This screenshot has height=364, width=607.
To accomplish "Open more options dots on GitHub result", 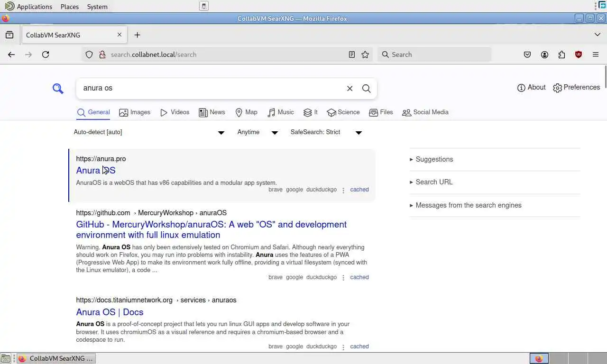I will (343, 278).
